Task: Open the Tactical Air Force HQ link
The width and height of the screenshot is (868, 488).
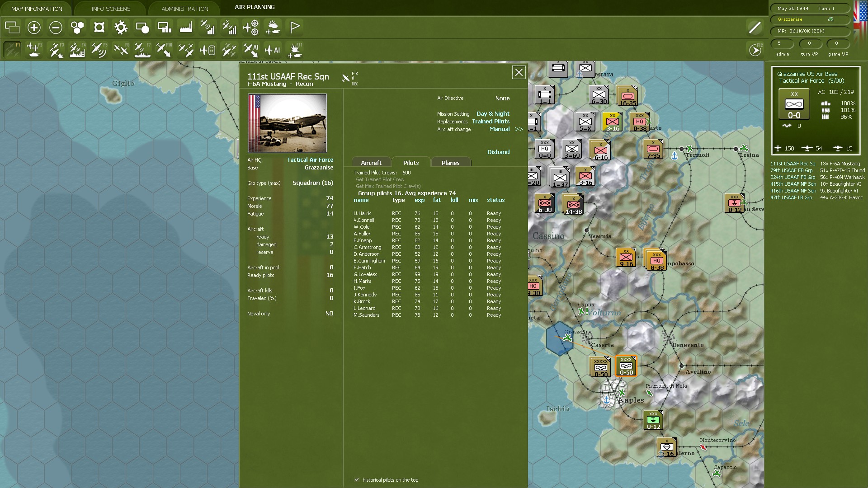Action: pyautogui.click(x=310, y=160)
